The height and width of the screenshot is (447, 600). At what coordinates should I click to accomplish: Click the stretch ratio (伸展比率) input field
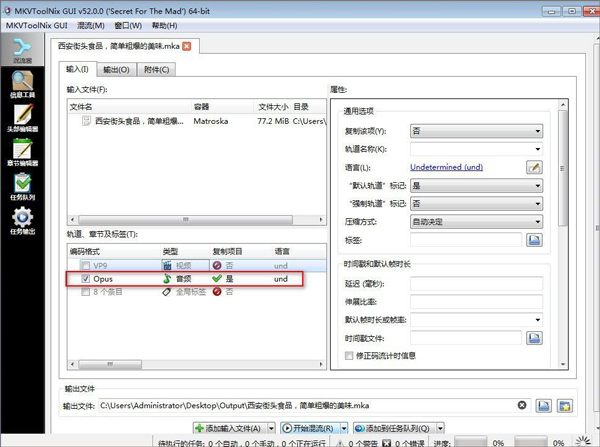[x=476, y=302]
